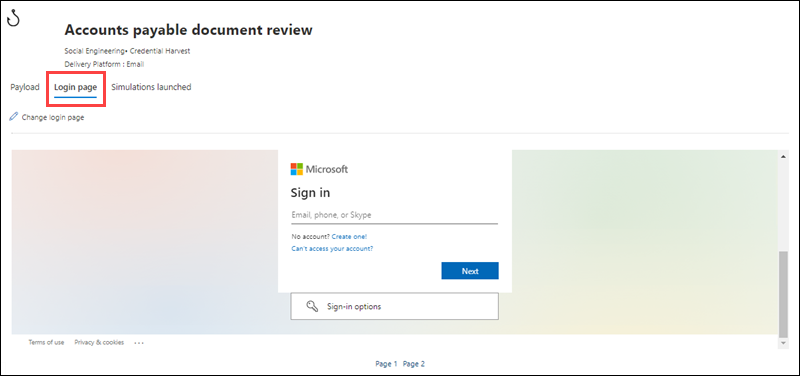The width and height of the screenshot is (800, 376).
Task: Switch to the Payload tab
Action: (25, 87)
